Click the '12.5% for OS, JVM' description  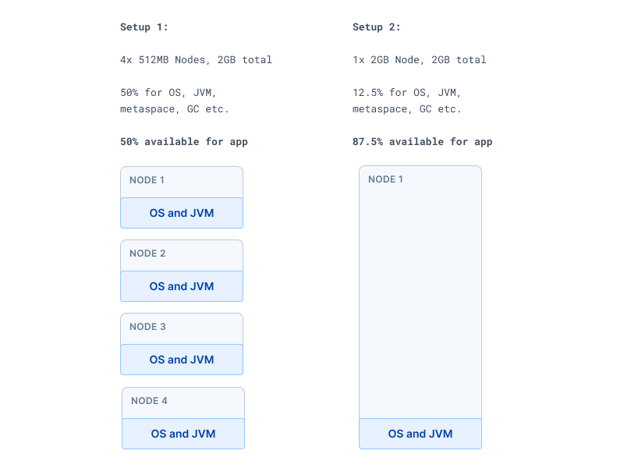pyautogui.click(x=406, y=93)
